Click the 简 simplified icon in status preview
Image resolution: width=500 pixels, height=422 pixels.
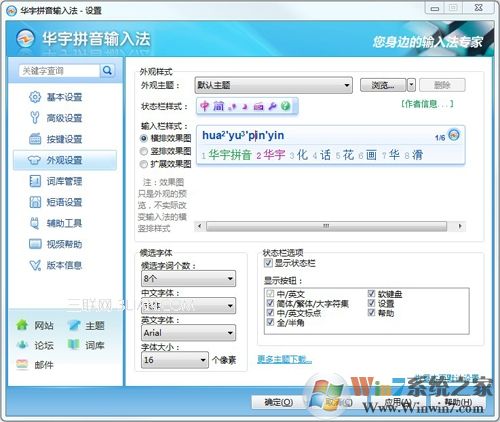click(x=219, y=106)
